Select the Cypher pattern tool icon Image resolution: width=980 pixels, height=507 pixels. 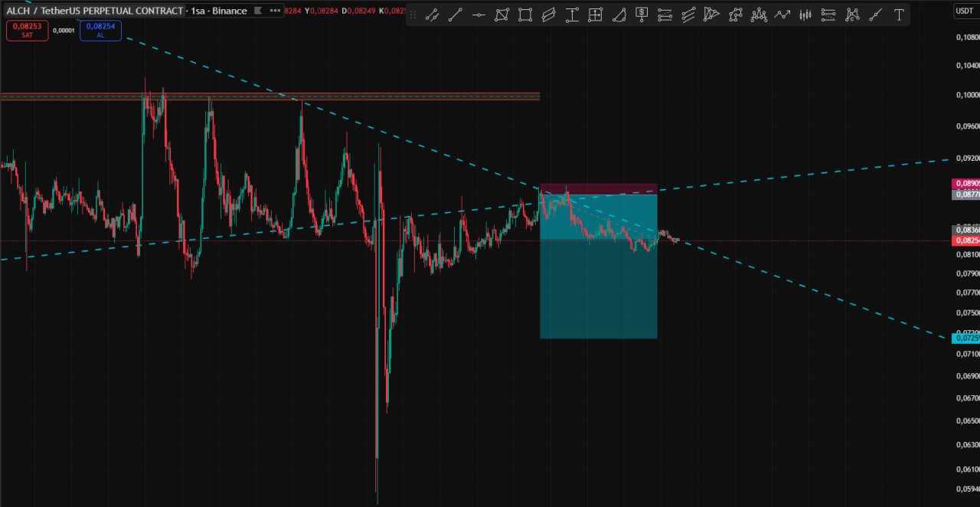point(852,15)
